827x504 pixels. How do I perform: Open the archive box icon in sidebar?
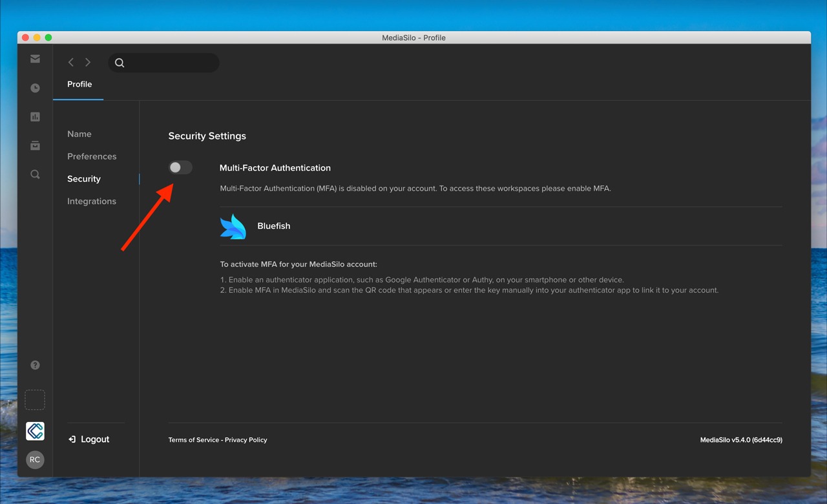tap(35, 145)
